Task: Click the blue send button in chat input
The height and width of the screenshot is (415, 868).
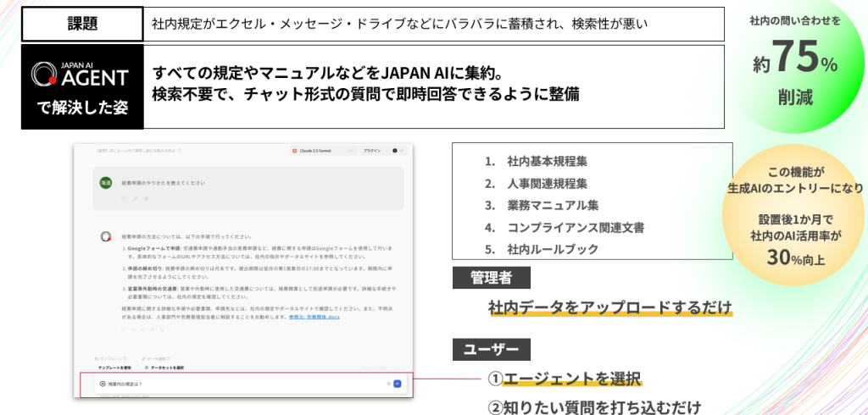Action: (x=397, y=384)
